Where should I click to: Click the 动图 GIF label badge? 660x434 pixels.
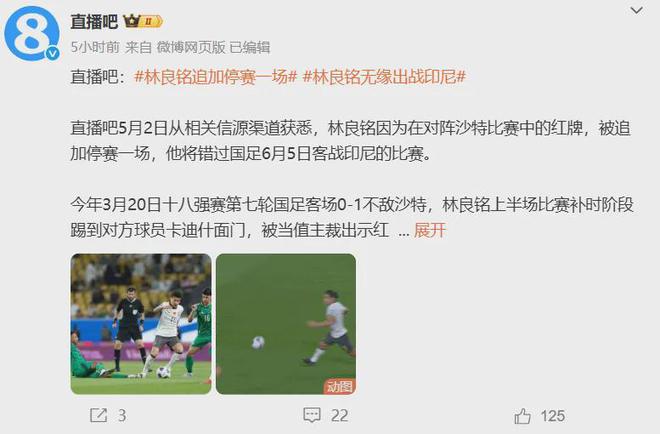point(339,386)
